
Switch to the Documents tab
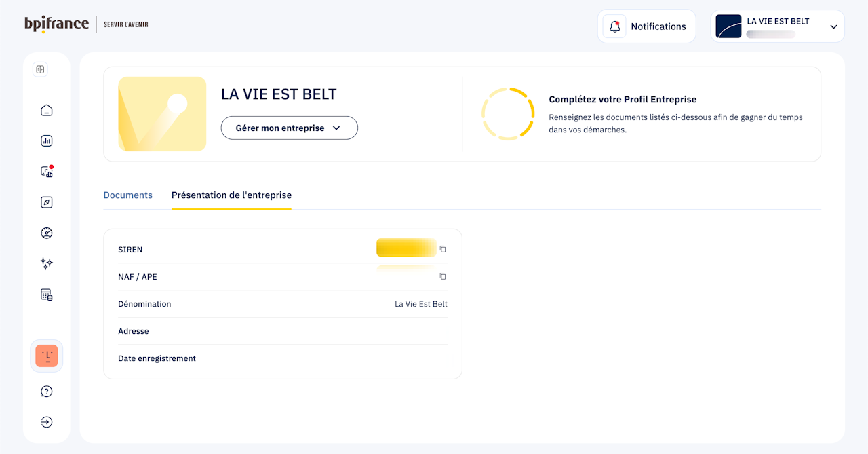(127, 195)
